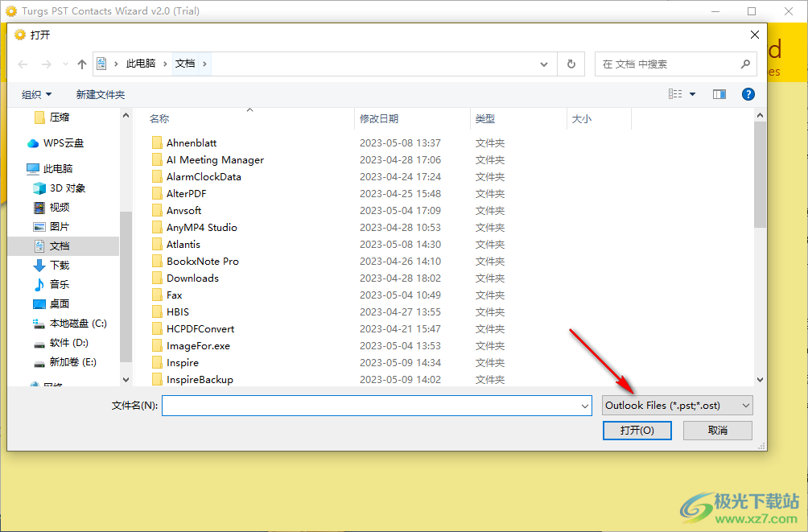Viewport: 808px width, 532px height.
Task: Expand file name history dropdown
Action: tap(585, 406)
